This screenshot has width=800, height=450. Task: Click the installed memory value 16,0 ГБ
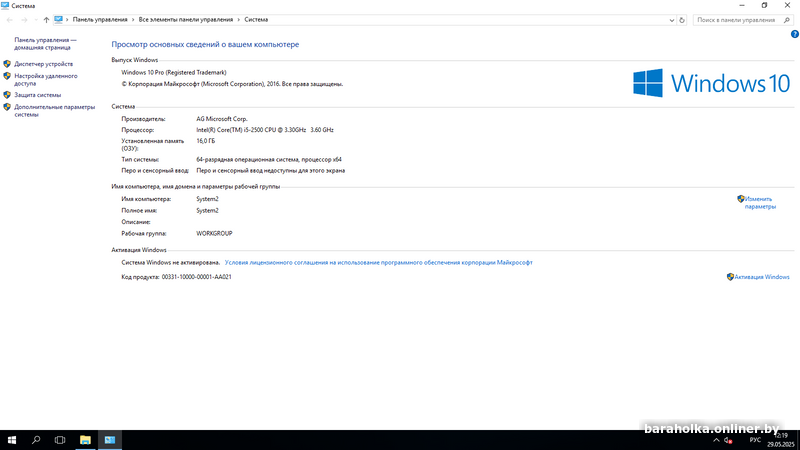pyautogui.click(x=206, y=141)
